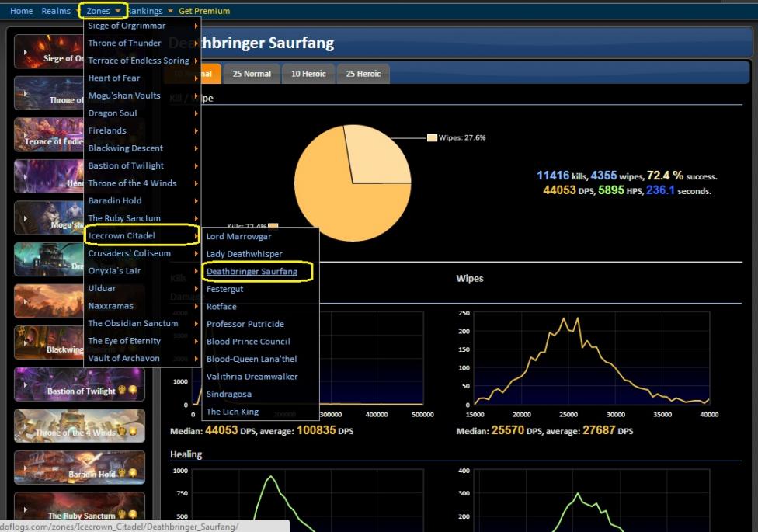Click the Wipes legend color swatch
Image resolution: width=758 pixels, height=532 pixels.
coord(432,137)
